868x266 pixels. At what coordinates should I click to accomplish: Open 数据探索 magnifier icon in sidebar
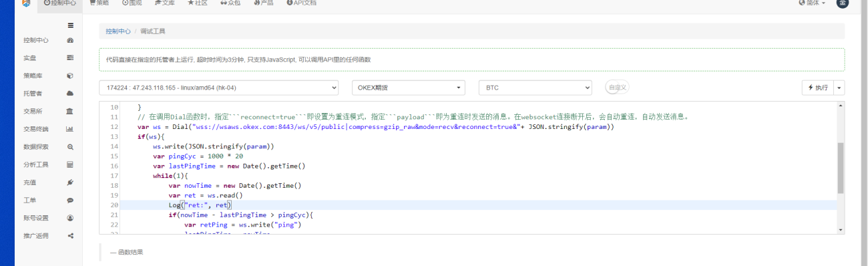pyautogui.click(x=70, y=146)
